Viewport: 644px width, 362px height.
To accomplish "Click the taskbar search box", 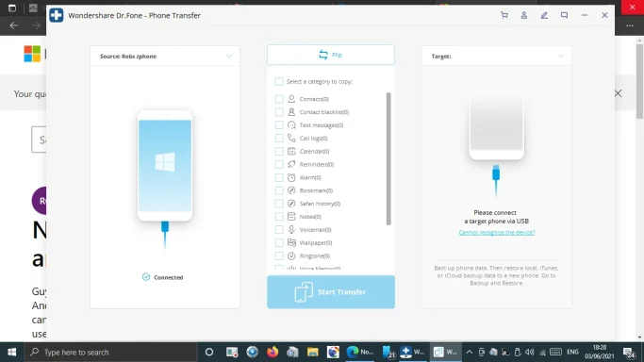I will (111, 353).
